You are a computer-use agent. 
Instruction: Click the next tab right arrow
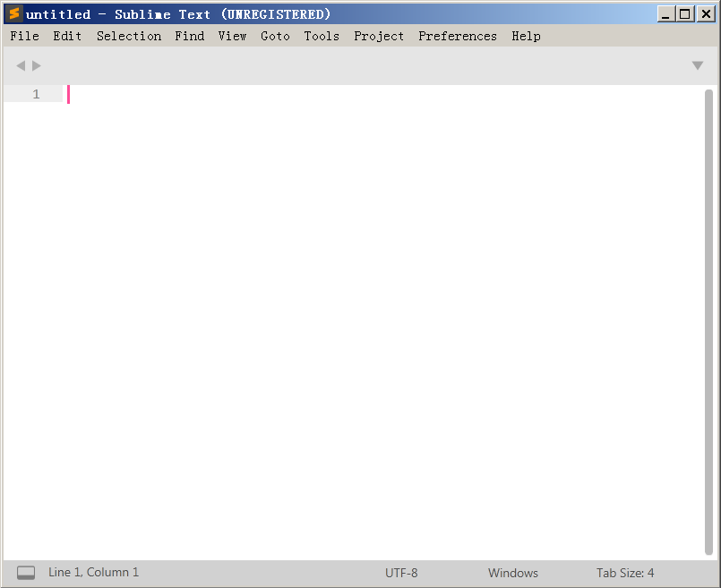pyautogui.click(x=37, y=65)
